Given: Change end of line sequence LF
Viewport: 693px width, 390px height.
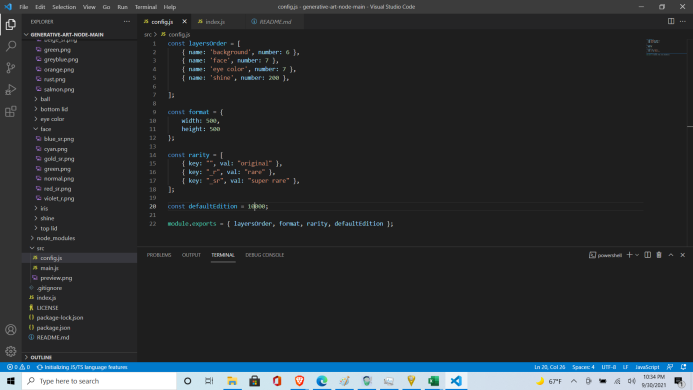Looking at the screenshot, I should (625, 367).
